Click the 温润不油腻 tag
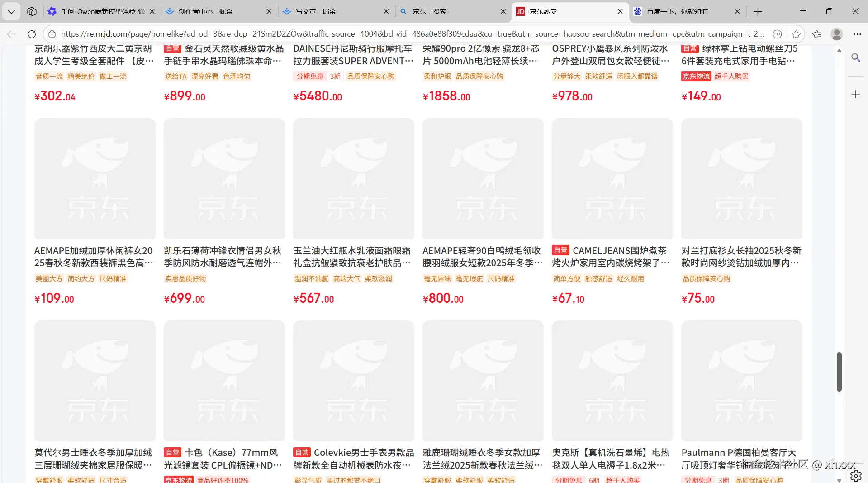 pos(311,278)
